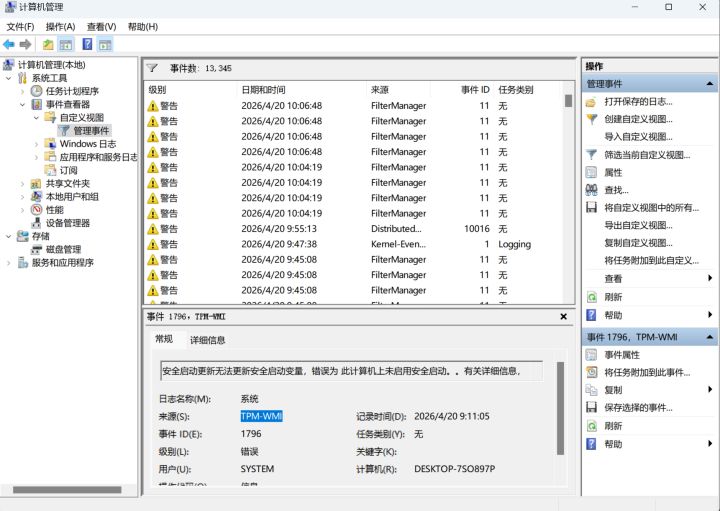This screenshot has height=511, width=720.
Task: Open 自定义视图 folder
Action: (82, 118)
